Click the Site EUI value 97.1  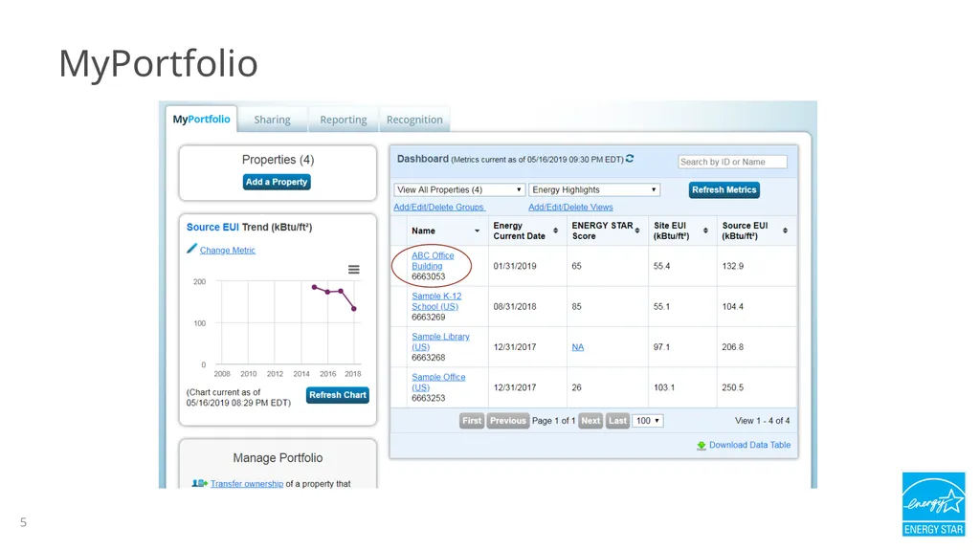661,347
